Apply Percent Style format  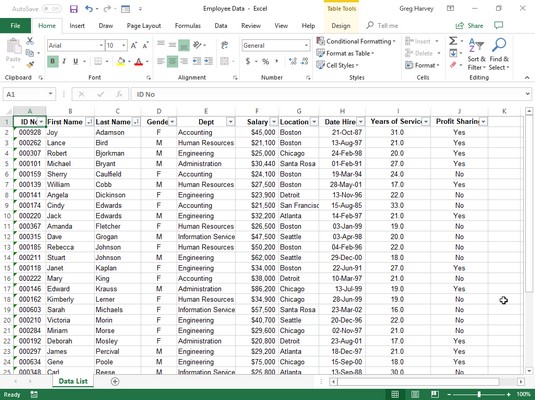(265, 61)
